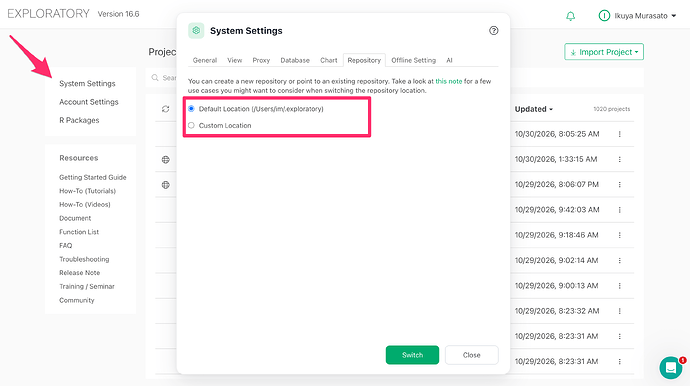Switch to the General tab

[205, 60]
